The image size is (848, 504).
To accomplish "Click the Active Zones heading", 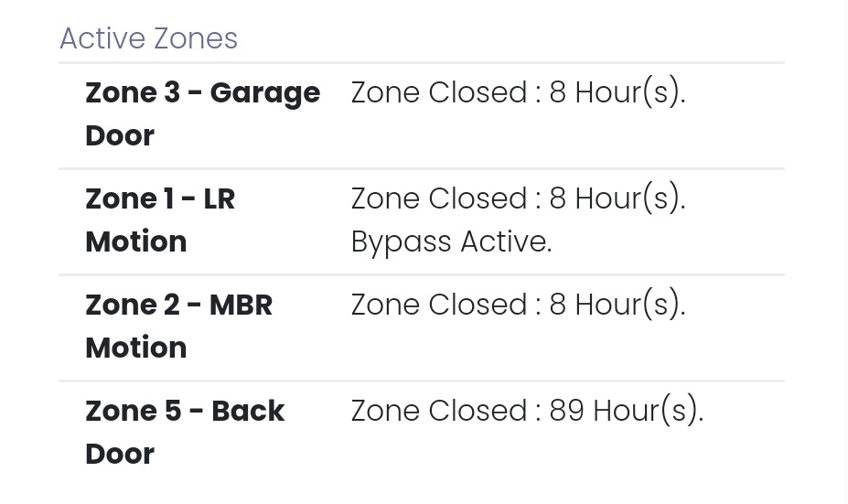I will tap(149, 38).
